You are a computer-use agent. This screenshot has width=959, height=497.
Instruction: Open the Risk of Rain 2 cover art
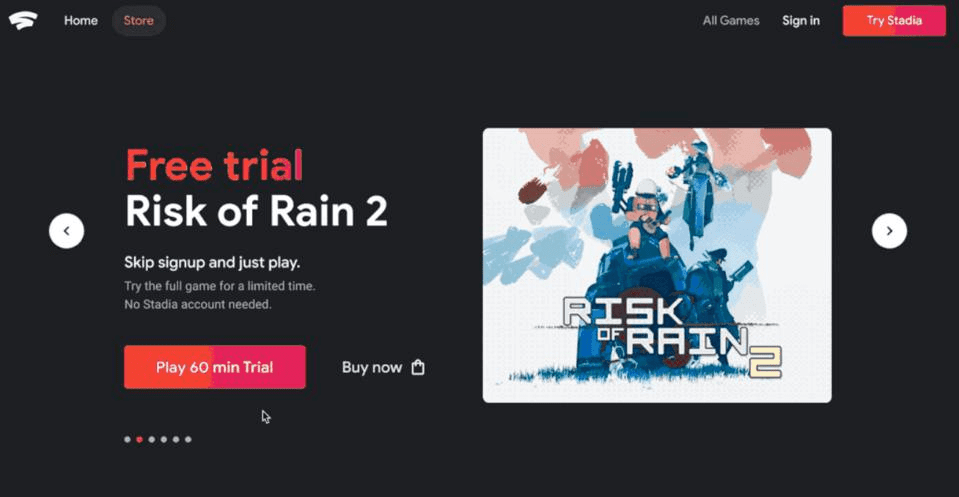pos(657,265)
